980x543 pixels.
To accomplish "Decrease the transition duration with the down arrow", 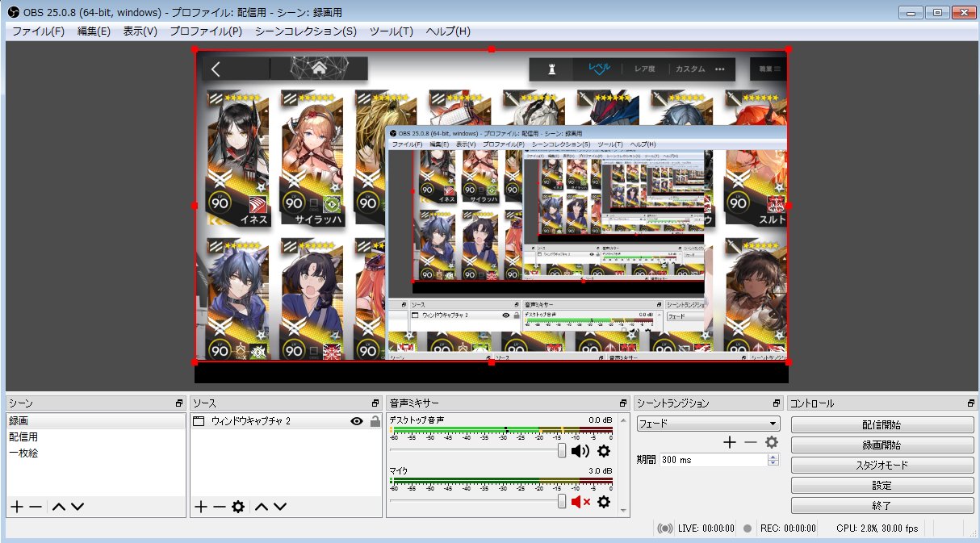I will pos(773,463).
